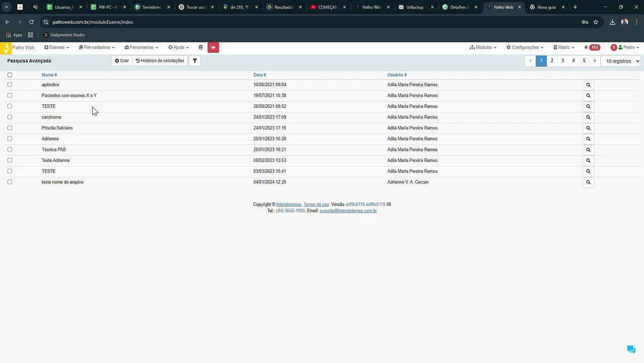The width and height of the screenshot is (644, 363).
Task: Check the box for carcinoma row
Action: coord(10,117)
